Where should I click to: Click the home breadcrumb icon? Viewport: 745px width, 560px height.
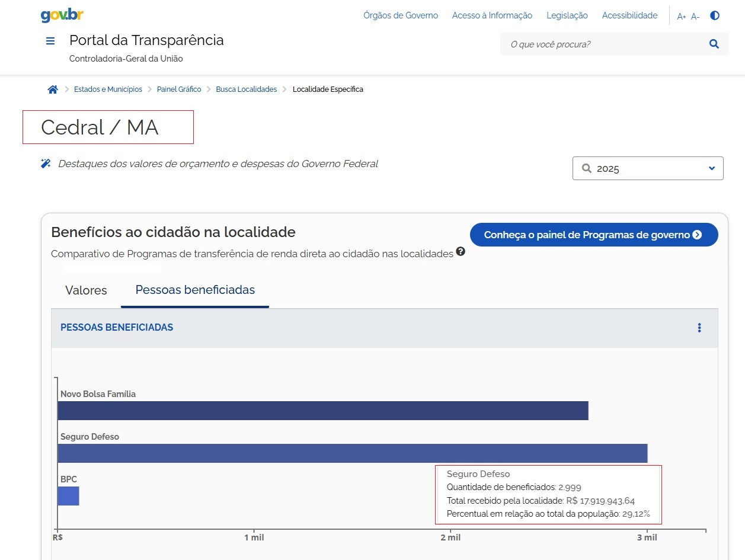53,89
